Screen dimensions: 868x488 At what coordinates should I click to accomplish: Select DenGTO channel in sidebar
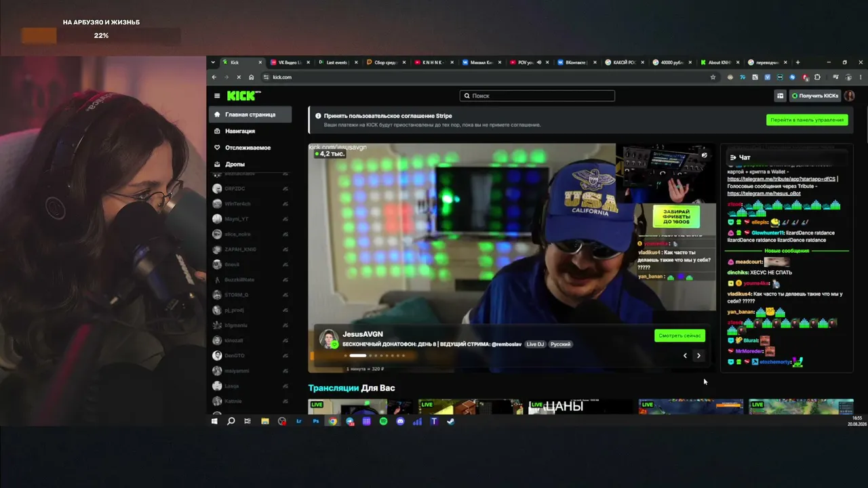250,355
